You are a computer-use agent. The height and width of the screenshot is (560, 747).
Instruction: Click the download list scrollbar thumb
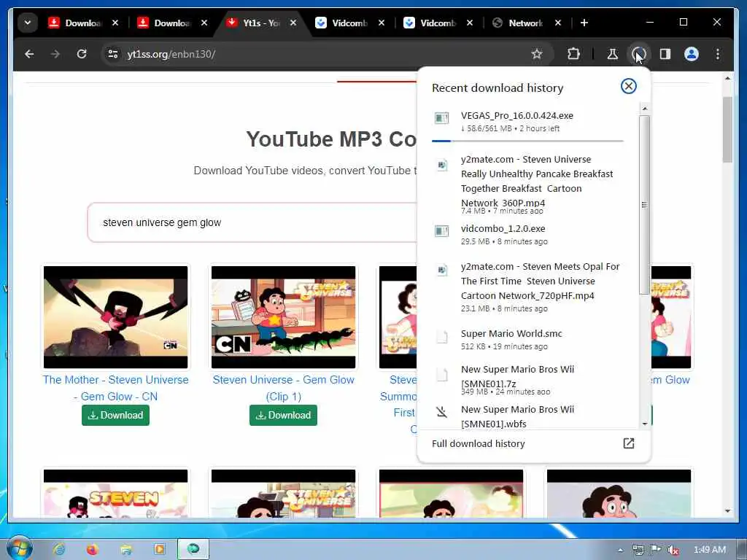pyautogui.click(x=645, y=205)
